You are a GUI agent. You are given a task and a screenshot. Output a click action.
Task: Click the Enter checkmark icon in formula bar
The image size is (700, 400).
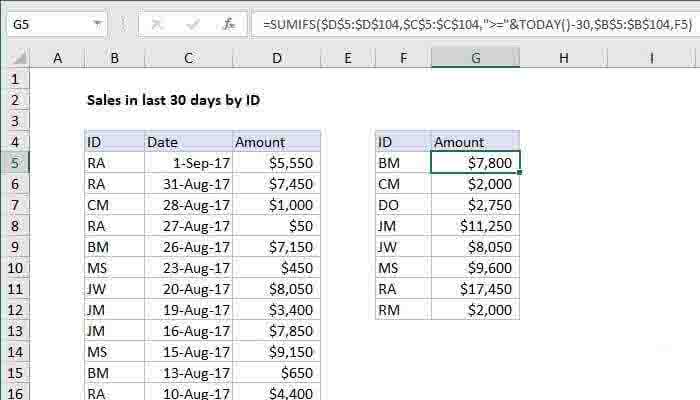pos(193,21)
